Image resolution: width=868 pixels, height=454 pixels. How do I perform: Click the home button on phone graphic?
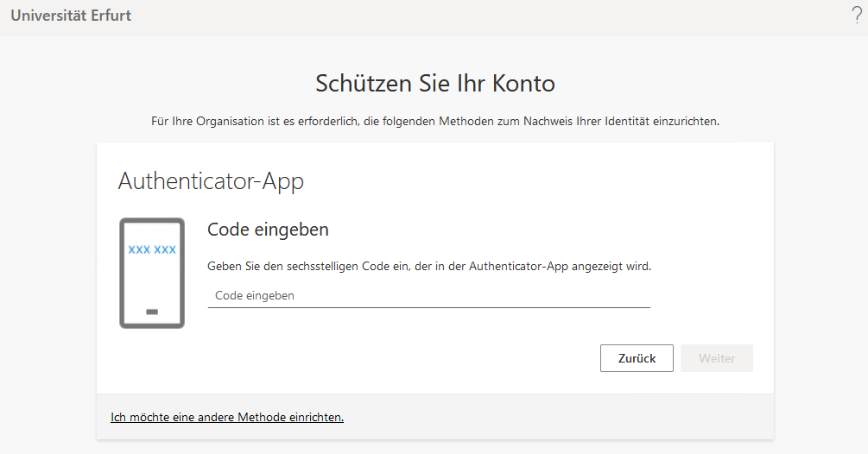tap(152, 312)
